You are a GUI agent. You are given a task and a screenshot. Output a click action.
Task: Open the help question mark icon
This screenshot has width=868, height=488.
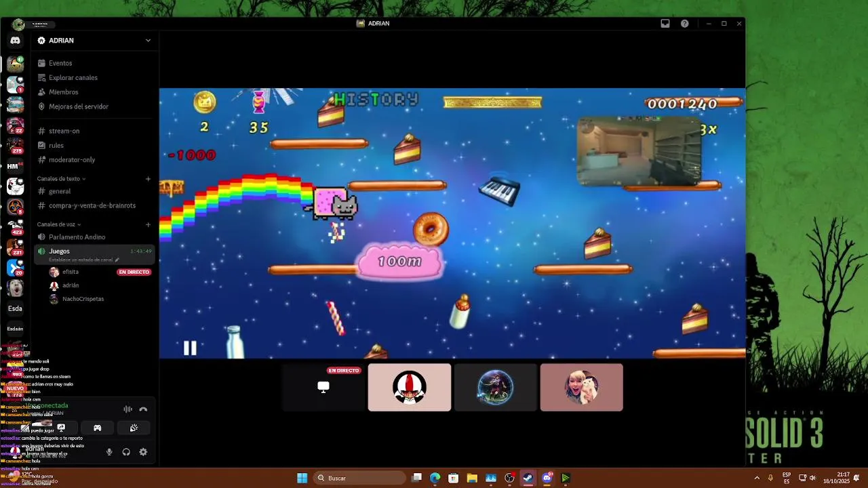pyautogui.click(x=685, y=24)
